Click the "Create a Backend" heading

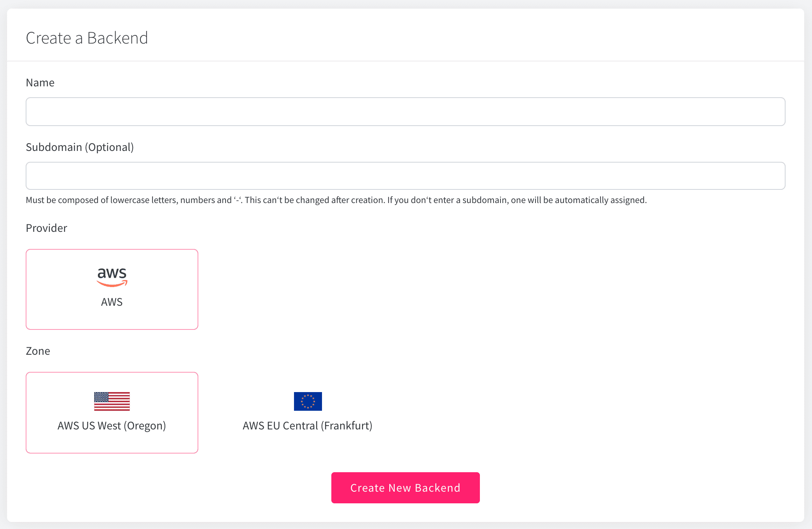click(x=87, y=38)
